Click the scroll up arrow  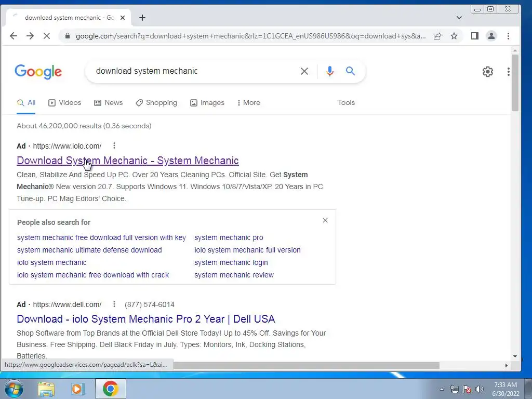pos(515,50)
